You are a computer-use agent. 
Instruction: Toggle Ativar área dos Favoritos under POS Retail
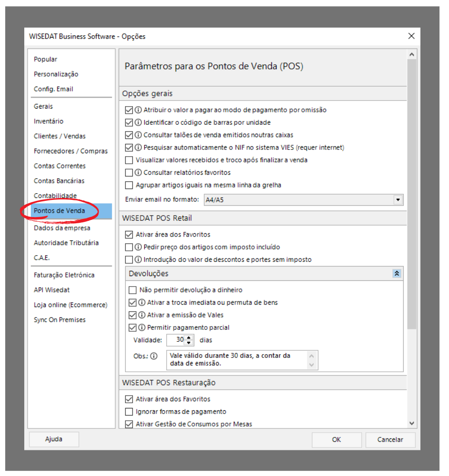[129, 235]
